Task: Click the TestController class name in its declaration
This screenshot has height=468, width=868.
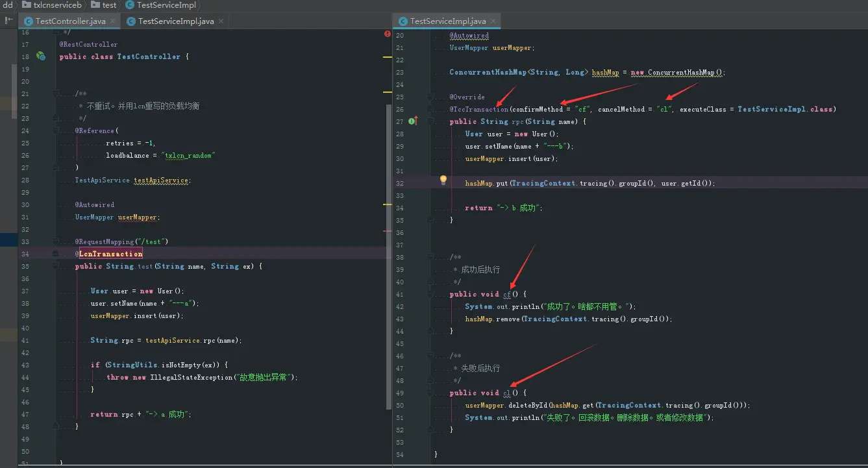Action: click(x=149, y=56)
